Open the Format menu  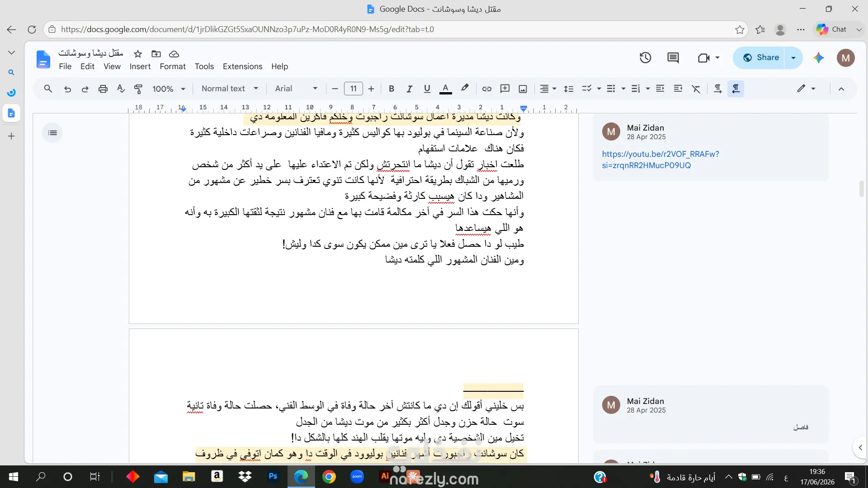click(173, 66)
